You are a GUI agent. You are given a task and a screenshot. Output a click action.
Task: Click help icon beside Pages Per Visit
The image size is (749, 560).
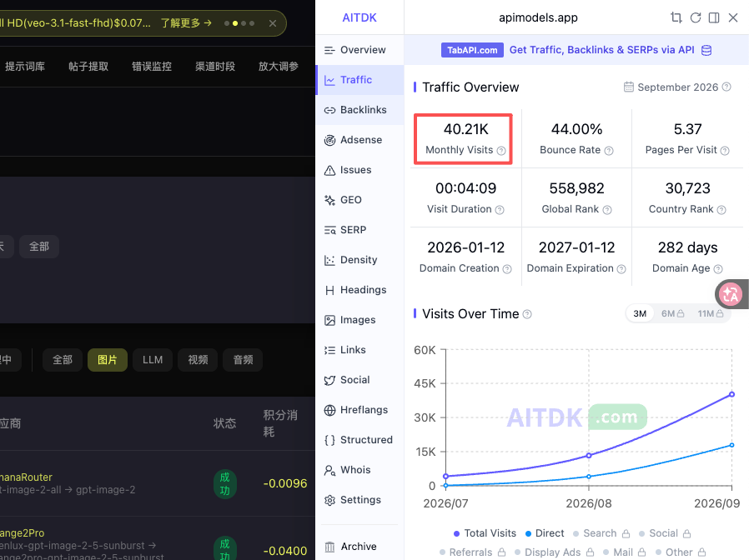coord(725,151)
